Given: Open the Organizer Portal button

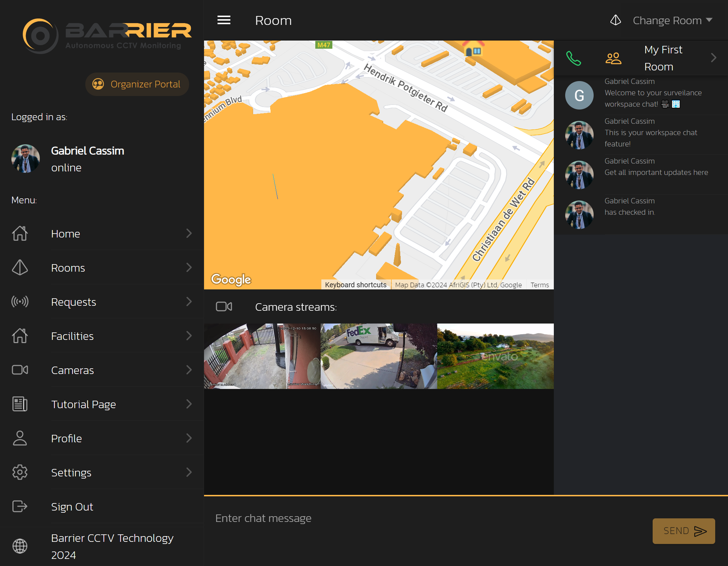Looking at the screenshot, I should pyautogui.click(x=137, y=84).
